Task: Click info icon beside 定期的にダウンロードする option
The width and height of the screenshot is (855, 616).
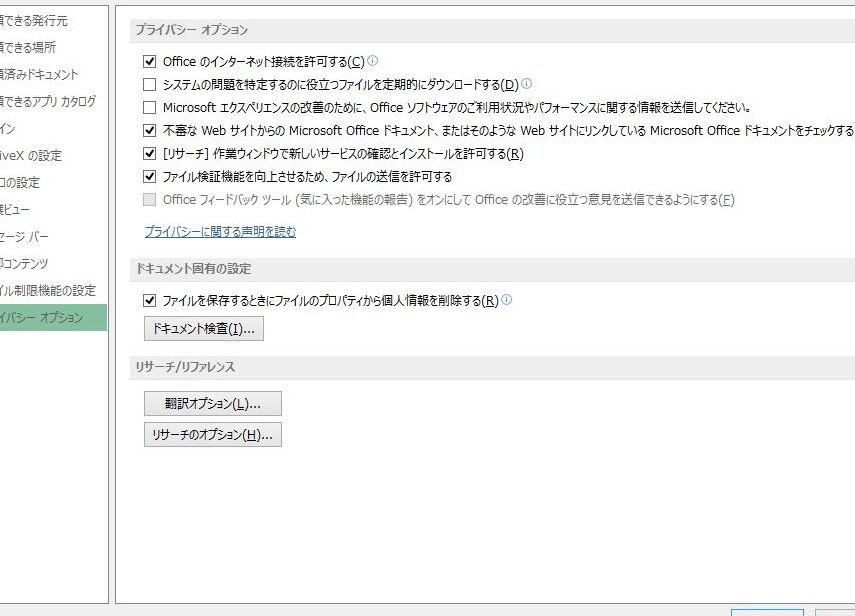Action: tap(526, 84)
